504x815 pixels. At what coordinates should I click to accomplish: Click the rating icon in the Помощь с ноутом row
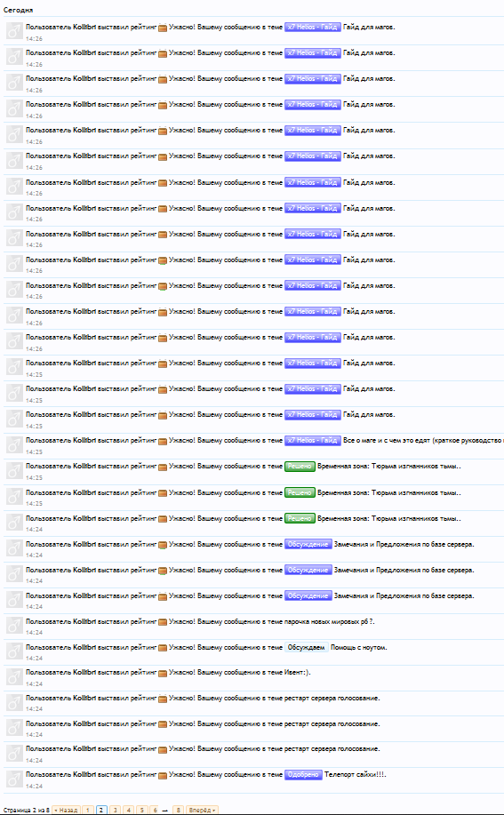pos(163,648)
